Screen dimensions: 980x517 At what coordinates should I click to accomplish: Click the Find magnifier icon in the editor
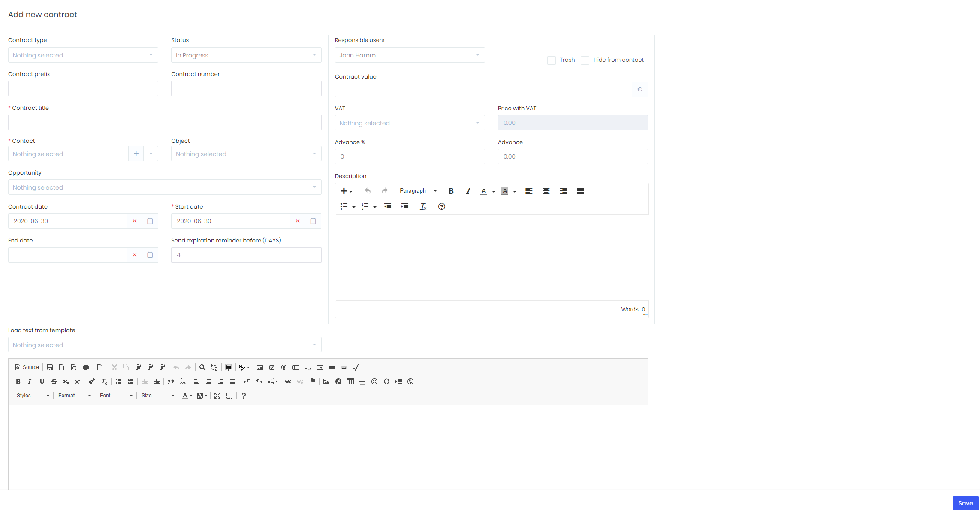point(202,367)
